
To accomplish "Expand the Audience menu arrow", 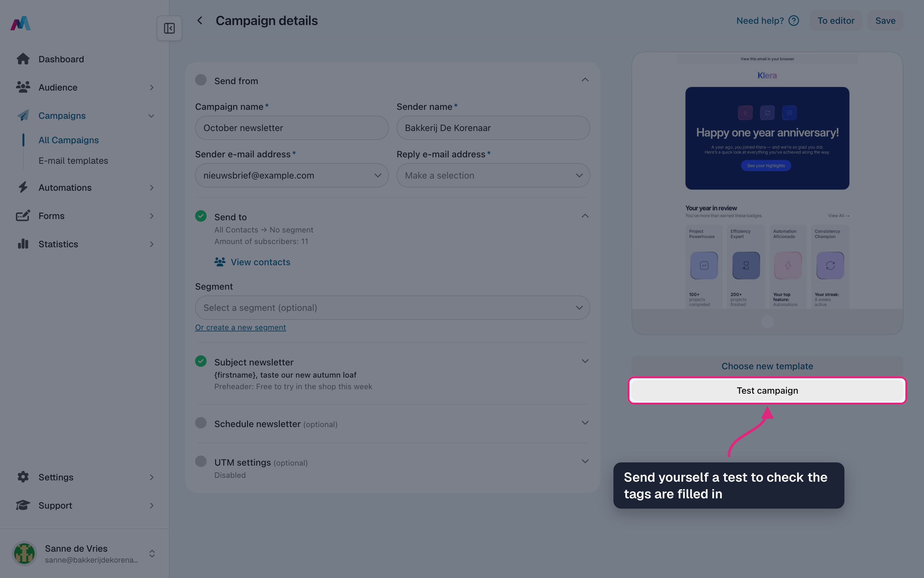I will (x=151, y=88).
